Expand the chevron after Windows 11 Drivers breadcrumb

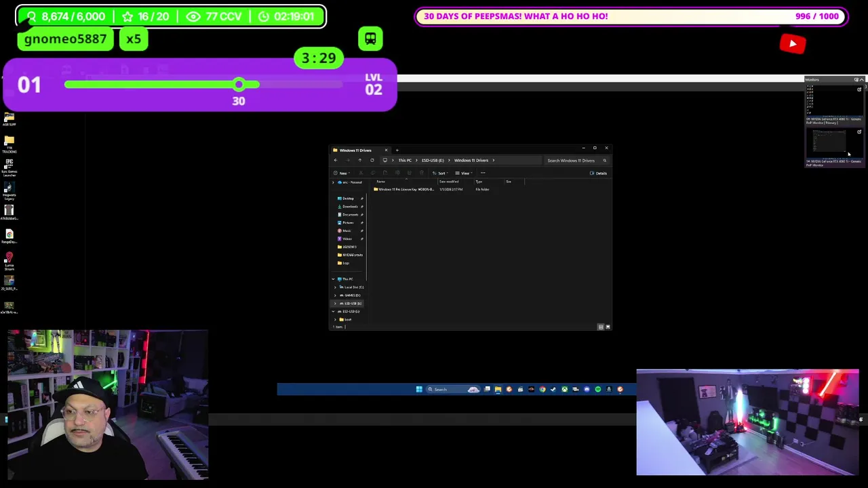tap(494, 161)
